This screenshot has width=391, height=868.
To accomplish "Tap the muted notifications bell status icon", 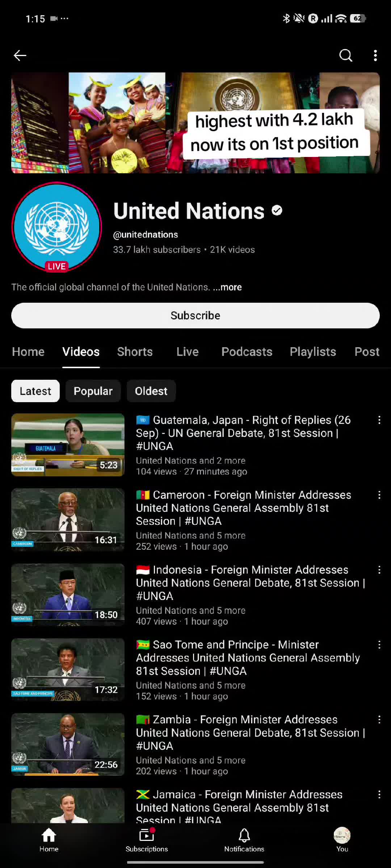I will [x=299, y=18].
